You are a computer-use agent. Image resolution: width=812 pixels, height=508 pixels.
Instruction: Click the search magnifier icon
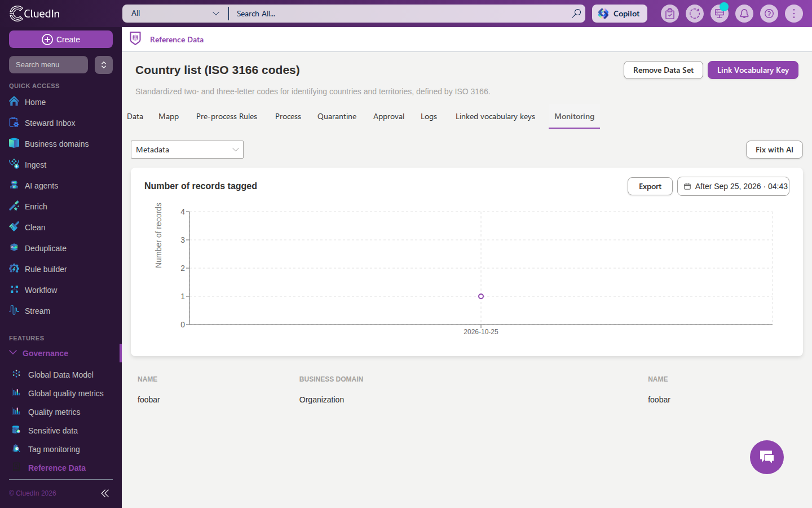point(576,14)
